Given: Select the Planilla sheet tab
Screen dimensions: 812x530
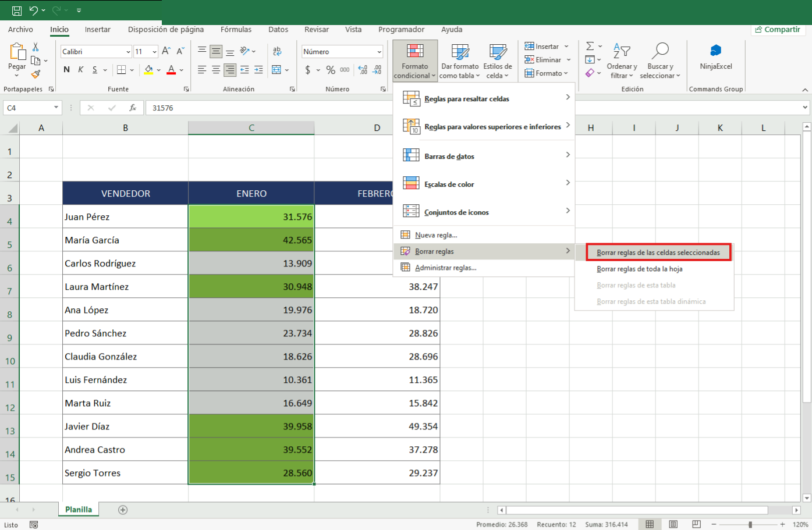Looking at the screenshot, I should tap(79, 510).
